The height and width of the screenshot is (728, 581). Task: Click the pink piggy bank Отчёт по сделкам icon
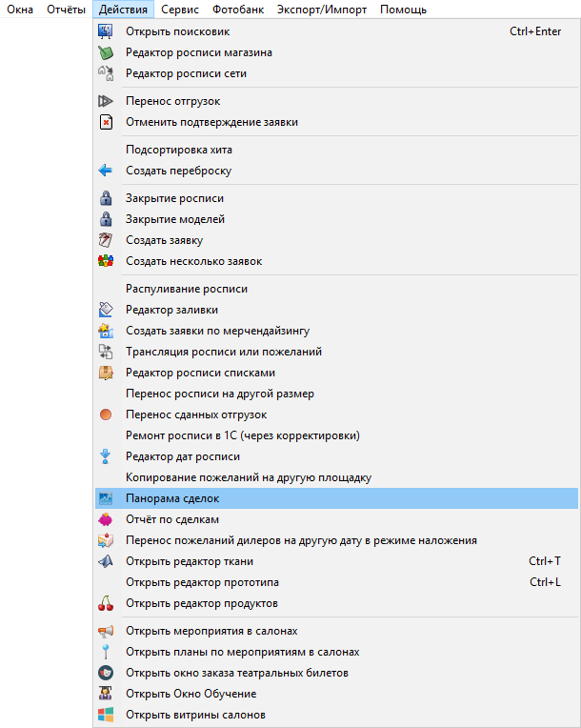click(106, 519)
